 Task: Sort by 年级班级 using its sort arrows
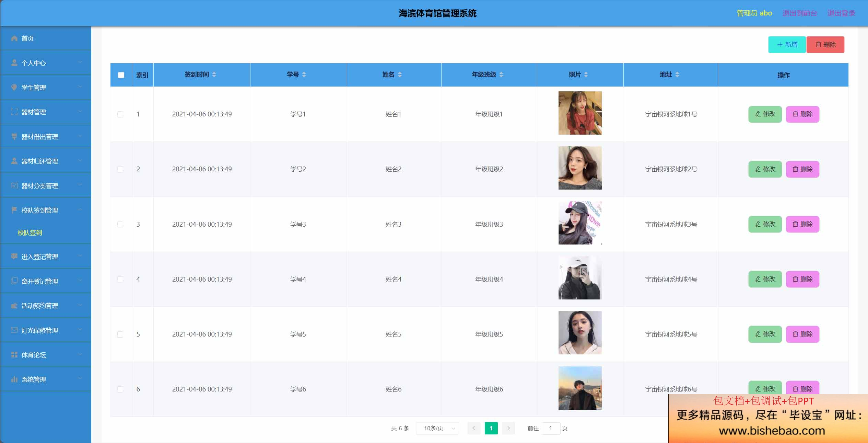(501, 75)
